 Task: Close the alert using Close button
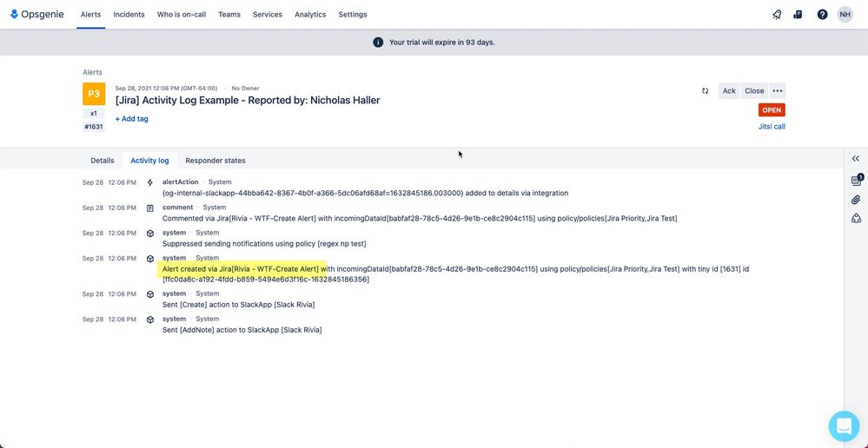754,90
